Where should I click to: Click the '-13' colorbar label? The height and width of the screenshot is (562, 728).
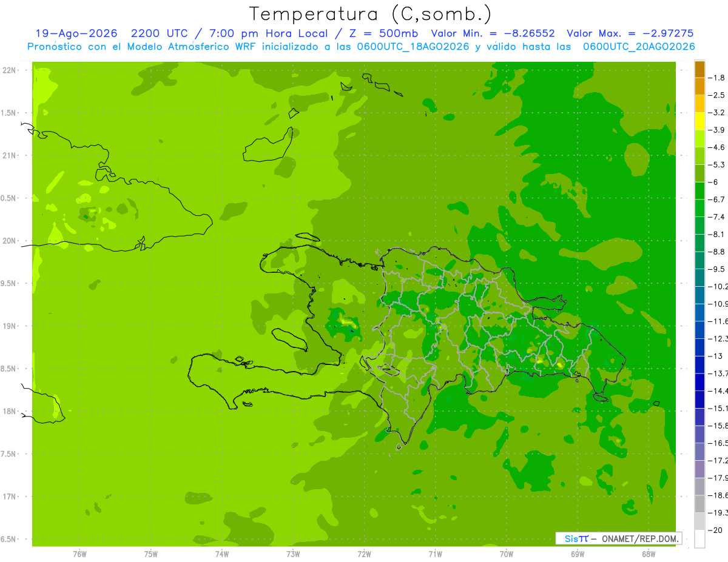[716, 355]
